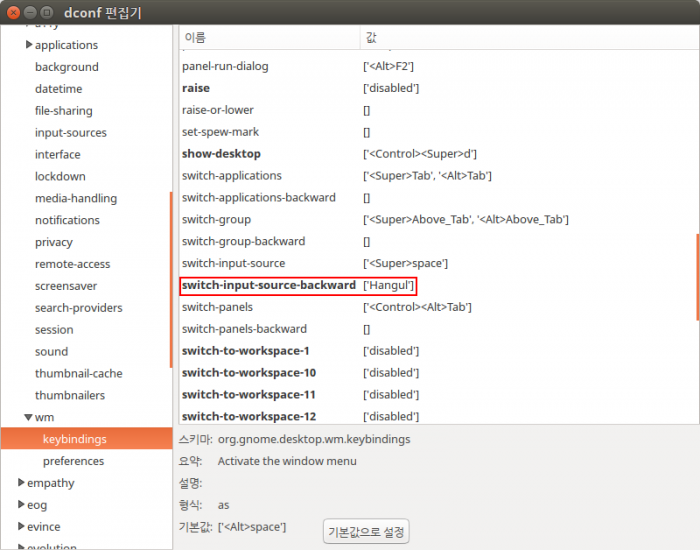The image size is (700, 550).
Task: Expand the evince tree node
Action: point(21,526)
